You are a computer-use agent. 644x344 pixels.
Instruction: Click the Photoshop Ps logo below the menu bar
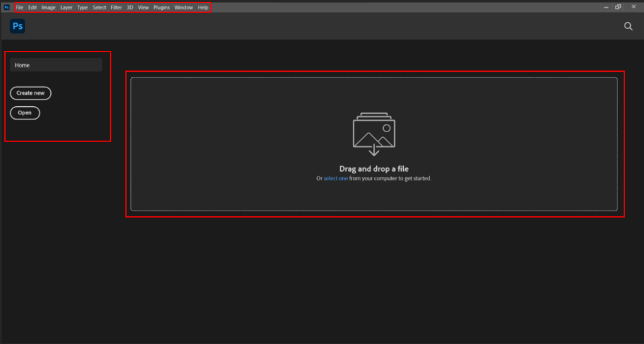[x=17, y=26]
